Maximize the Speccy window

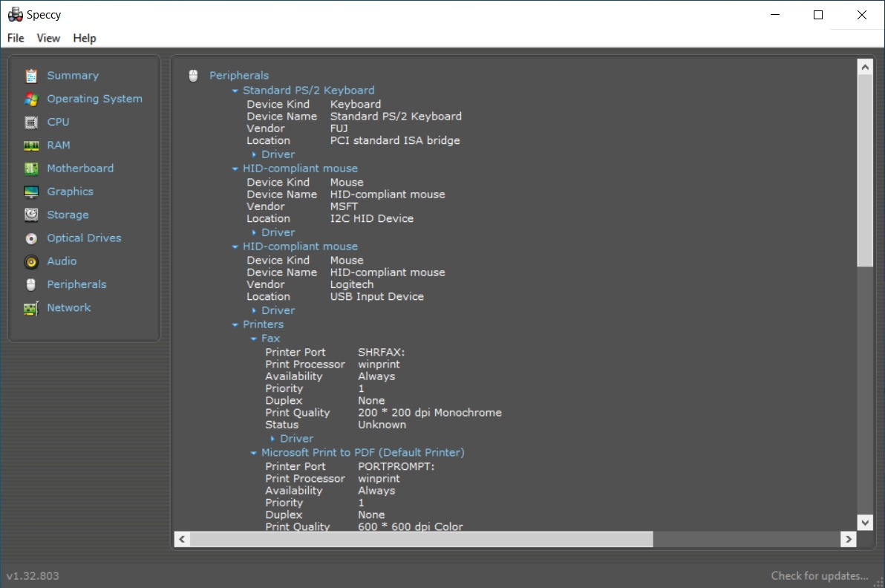coord(818,15)
